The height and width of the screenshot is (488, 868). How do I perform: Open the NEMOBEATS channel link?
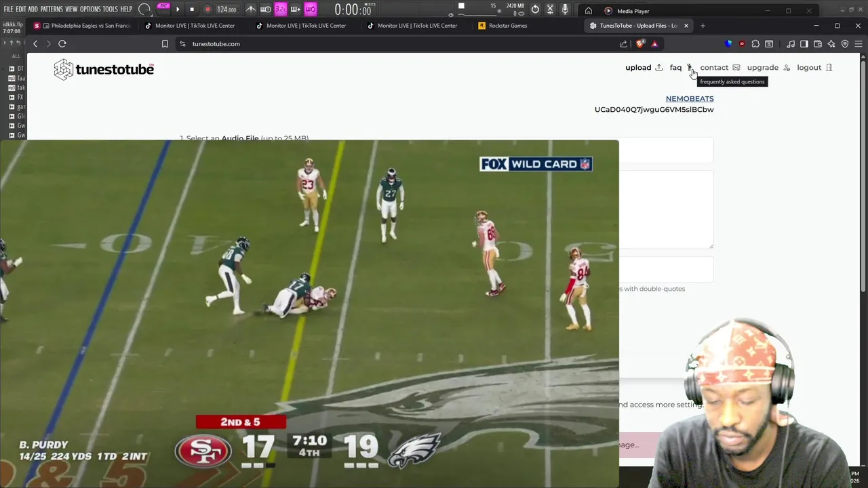tap(690, 99)
